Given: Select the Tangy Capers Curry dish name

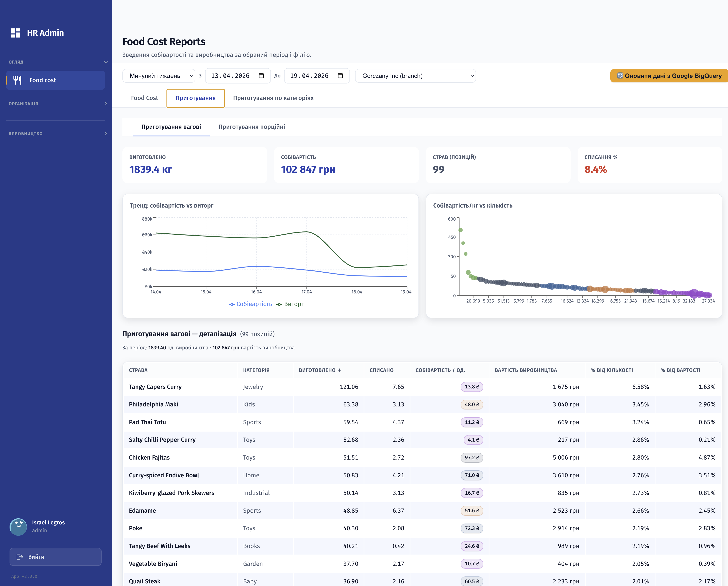Looking at the screenshot, I should click(x=155, y=387).
